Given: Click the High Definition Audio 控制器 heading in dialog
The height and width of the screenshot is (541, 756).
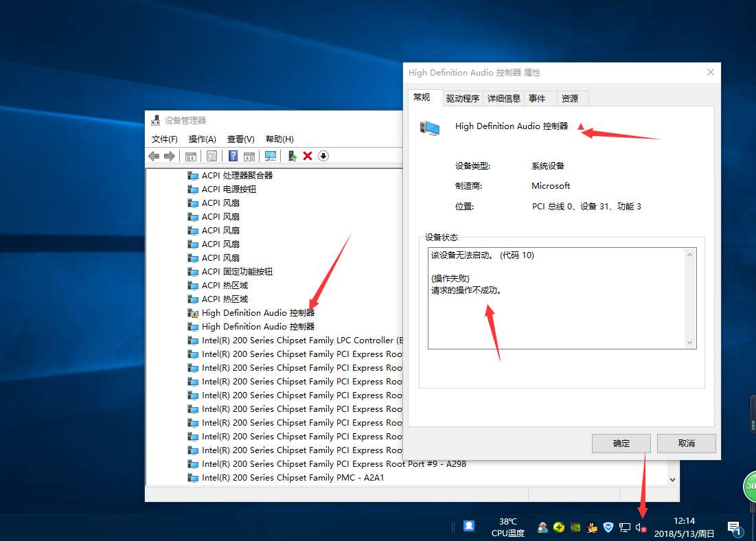Looking at the screenshot, I should click(x=512, y=126).
